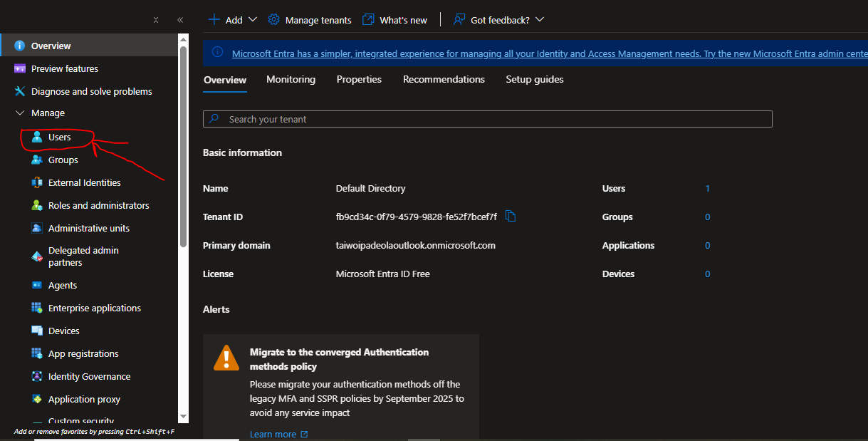Collapse the Manage section in the sidebar

[x=20, y=113]
